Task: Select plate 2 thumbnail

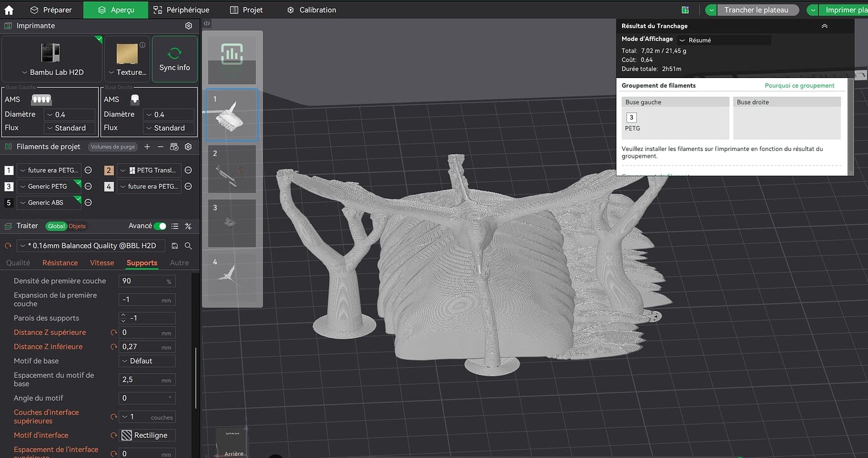Action: tap(231, 169)
